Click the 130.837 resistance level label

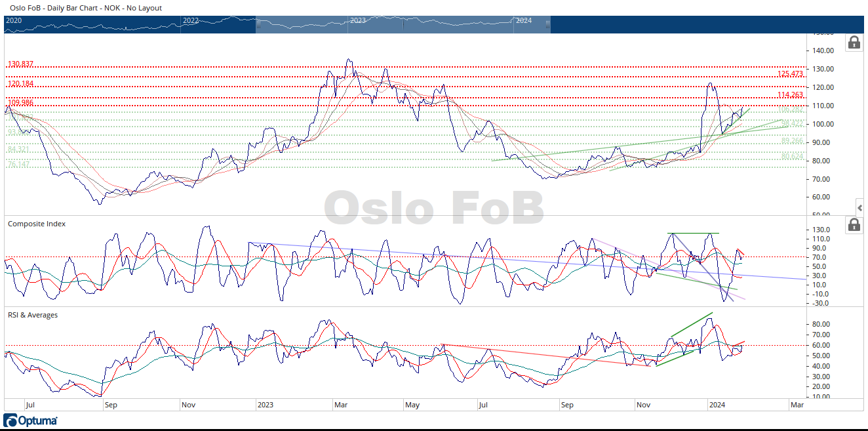coord(20,64)
